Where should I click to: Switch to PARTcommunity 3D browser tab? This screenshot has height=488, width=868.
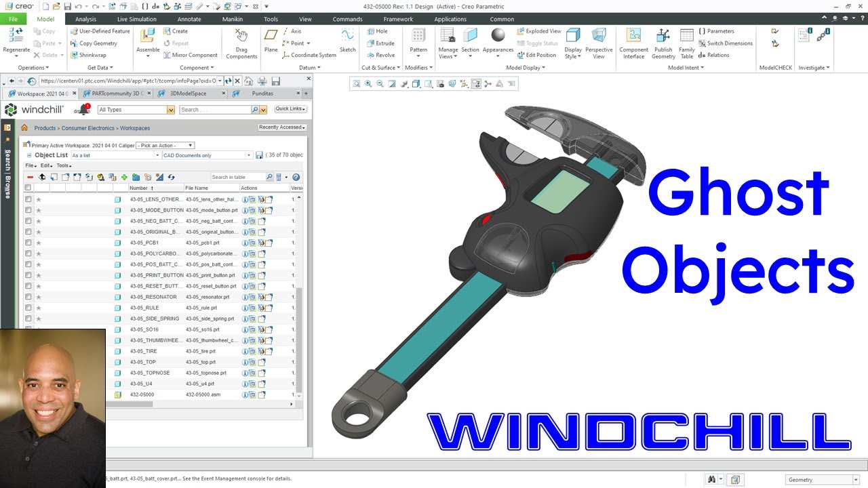[x=119, y=94]
